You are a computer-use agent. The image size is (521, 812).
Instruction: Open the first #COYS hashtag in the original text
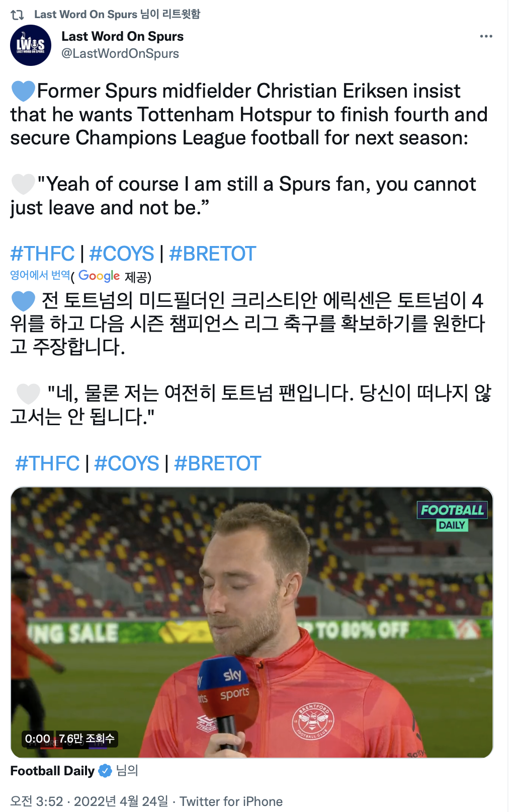(121, 254)
